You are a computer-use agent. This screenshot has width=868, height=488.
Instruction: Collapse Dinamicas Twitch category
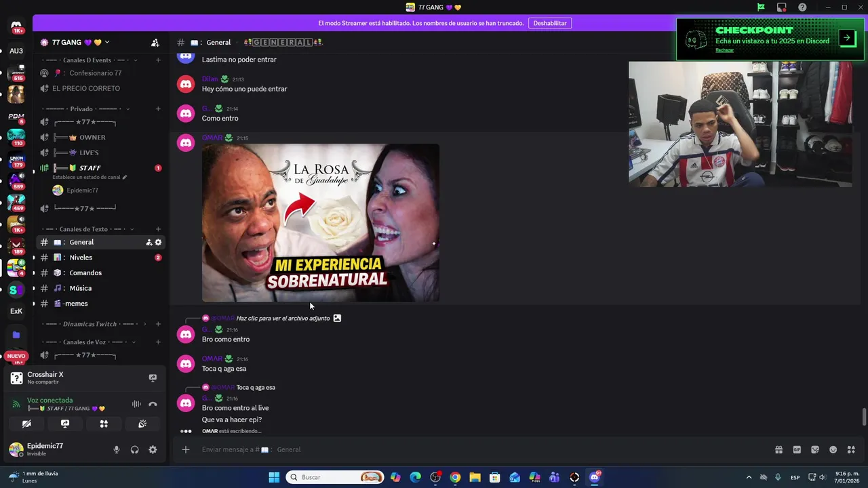click(x=94, y=324)
